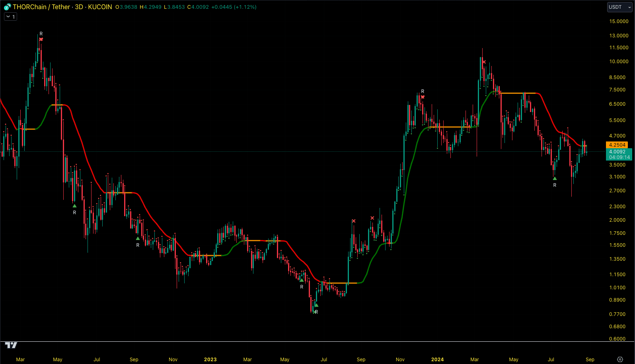Click the 1.0100 price axis label
Viewport: 635px width, 364px height.
tap(617, 288)
